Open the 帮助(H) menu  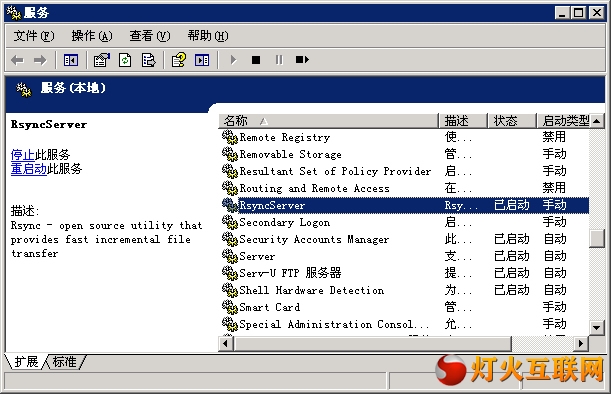[208, 36]
